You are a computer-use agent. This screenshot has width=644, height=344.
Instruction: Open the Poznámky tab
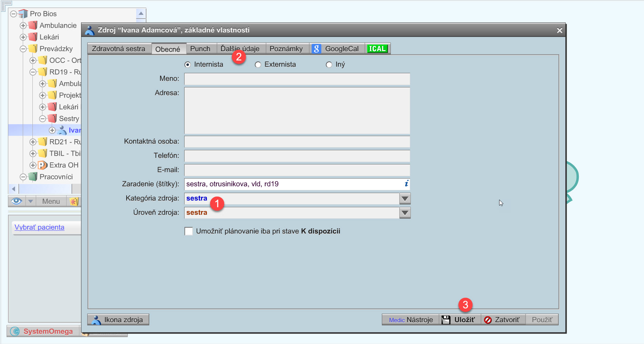click(x=286, y=49)
